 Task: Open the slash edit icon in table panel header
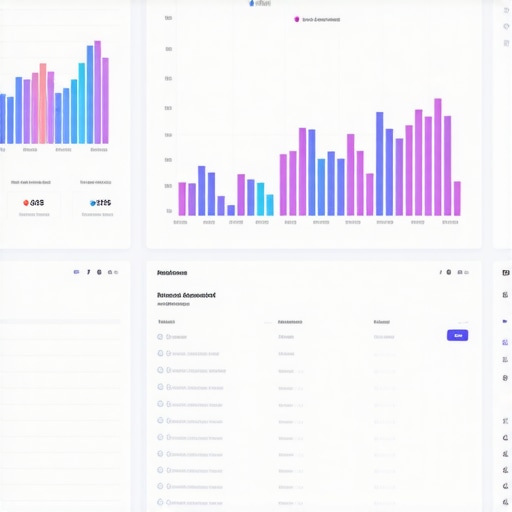coord(441,272)
